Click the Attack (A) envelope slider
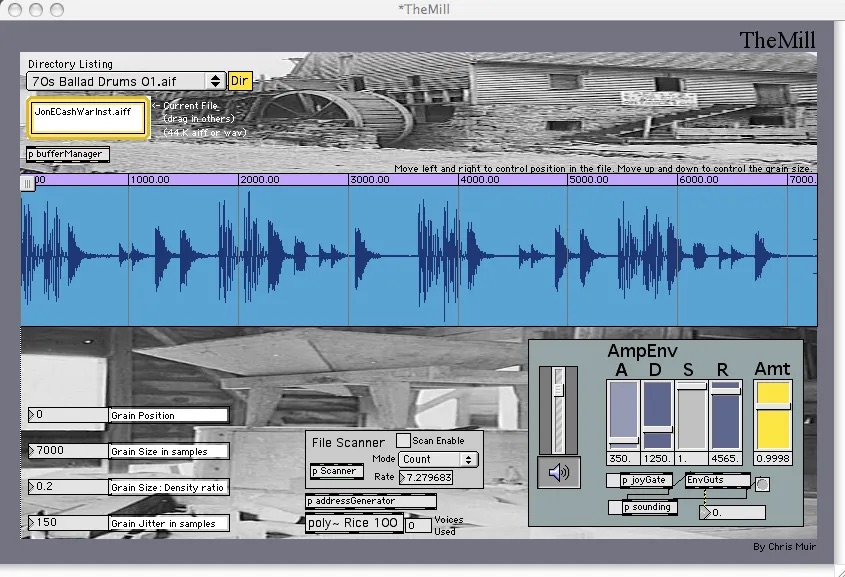This screenshot has height=577, width=845. pos(623,415)
